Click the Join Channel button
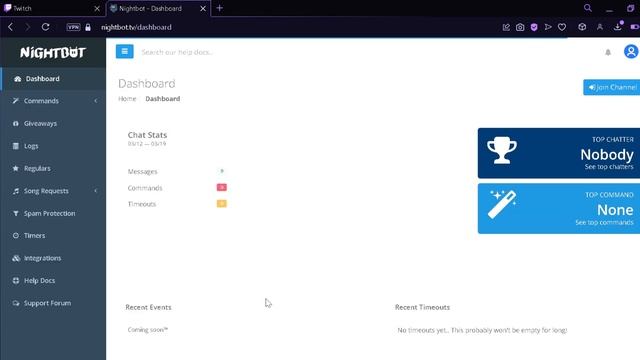 click(x=611, y=87)
